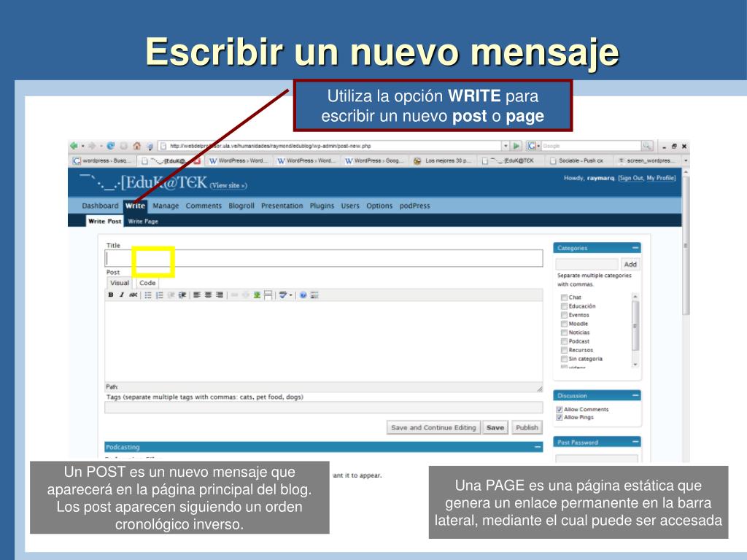The height and width of the screenshot is (560, 747).
Task: Add the new category with Add
Action: (630, 264)
